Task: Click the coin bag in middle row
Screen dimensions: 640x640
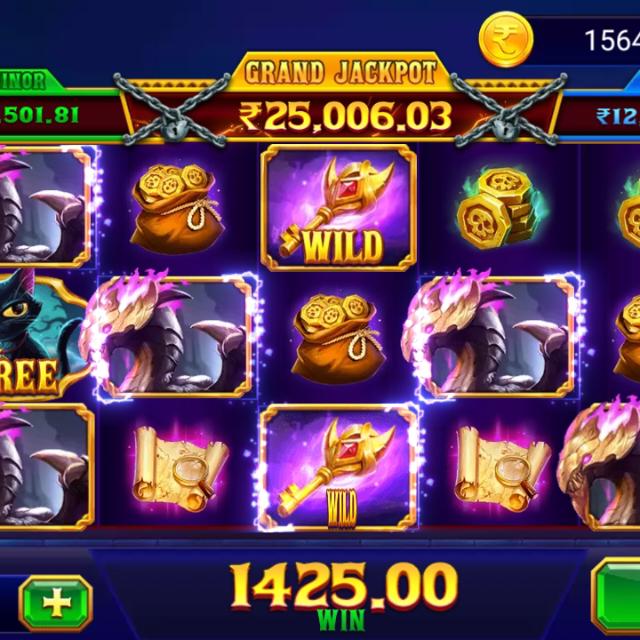Action: [x=338, y=338]
